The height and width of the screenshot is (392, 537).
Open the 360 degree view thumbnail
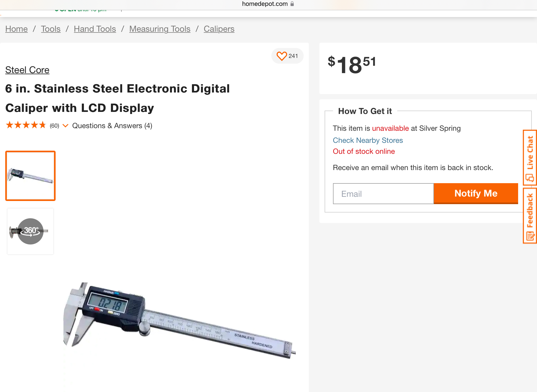point(30,231)
